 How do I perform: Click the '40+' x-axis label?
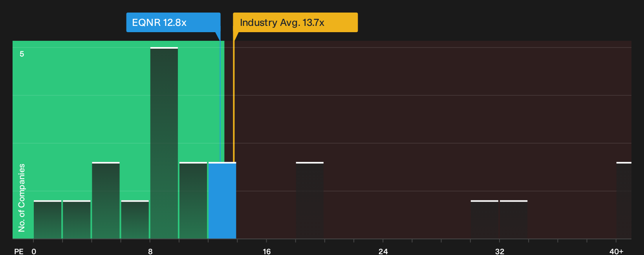617,251
